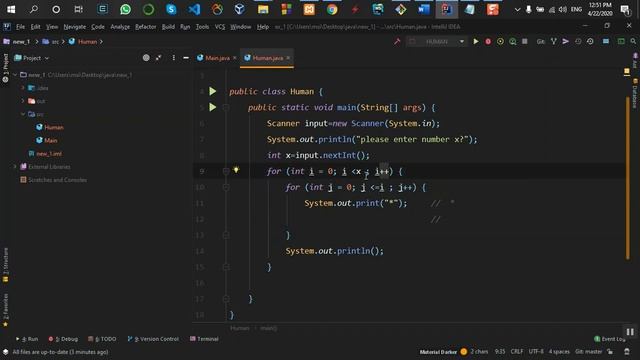Select Scratches and Consoles item
The image size is (640, 360).
click(x=53, y=180)
